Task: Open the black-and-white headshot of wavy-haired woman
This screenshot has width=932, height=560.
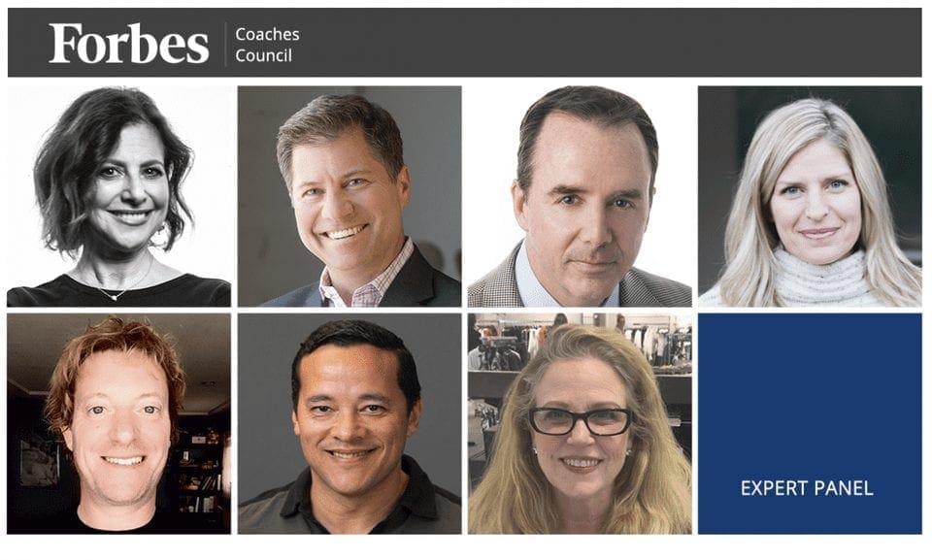Action: point(118,196)
